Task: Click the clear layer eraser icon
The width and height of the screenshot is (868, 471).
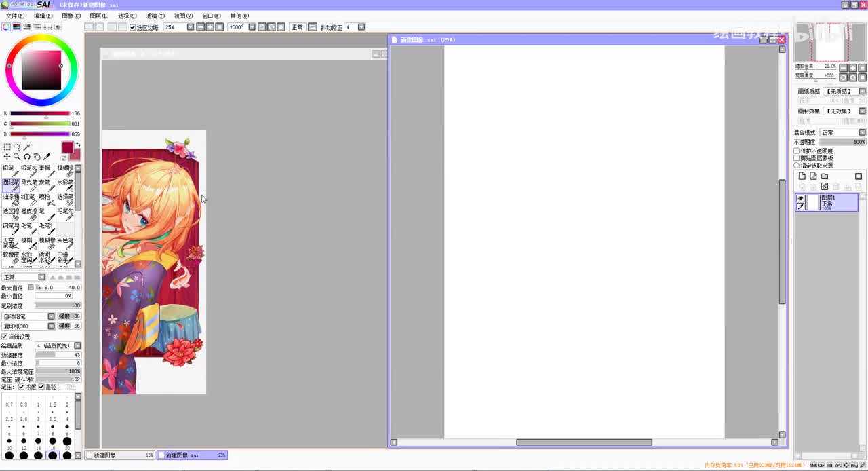Action: point(825,187)
